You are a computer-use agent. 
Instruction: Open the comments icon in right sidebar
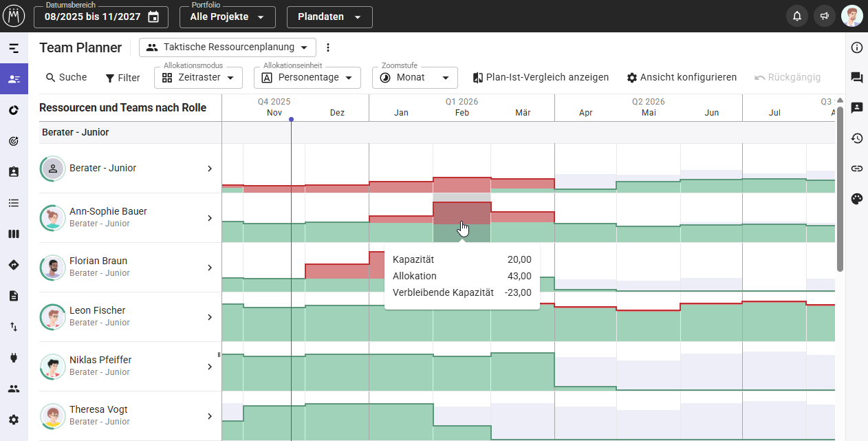coord(856,78)
